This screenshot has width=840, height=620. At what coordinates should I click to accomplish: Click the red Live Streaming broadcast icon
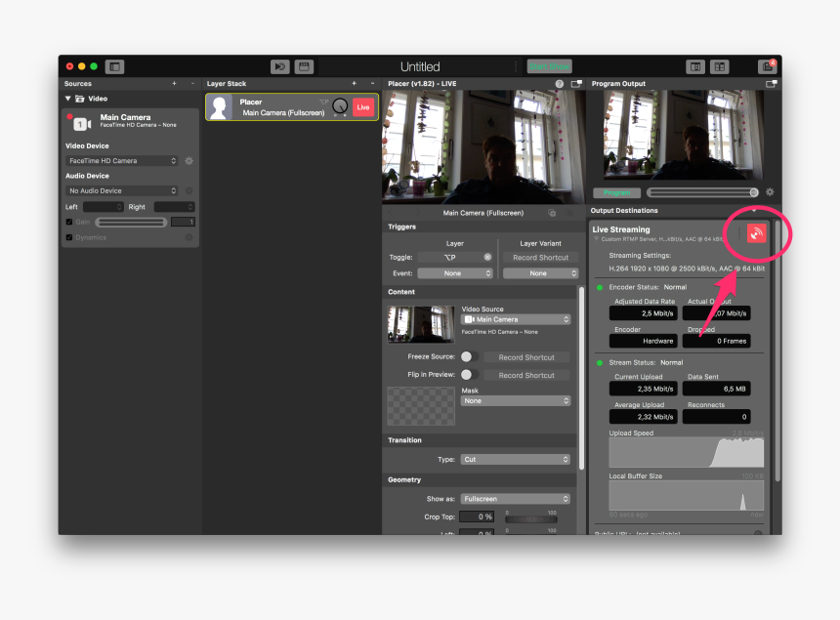757,233
